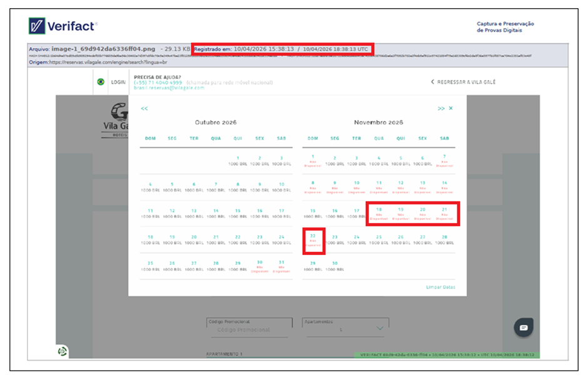Click the Origem URL reservas.vilagale.com

pyautogui.click(x=108, y=62)
